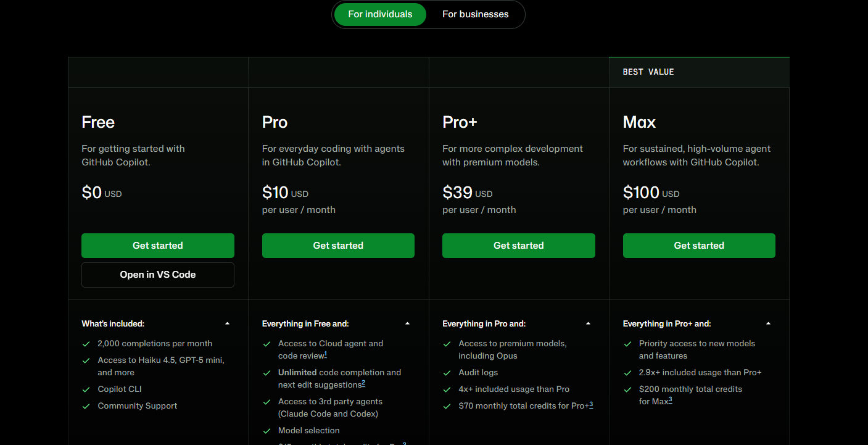Click Get started under the Max plan
The height and width of the screenshot is (445, 868).
(699, 246)
